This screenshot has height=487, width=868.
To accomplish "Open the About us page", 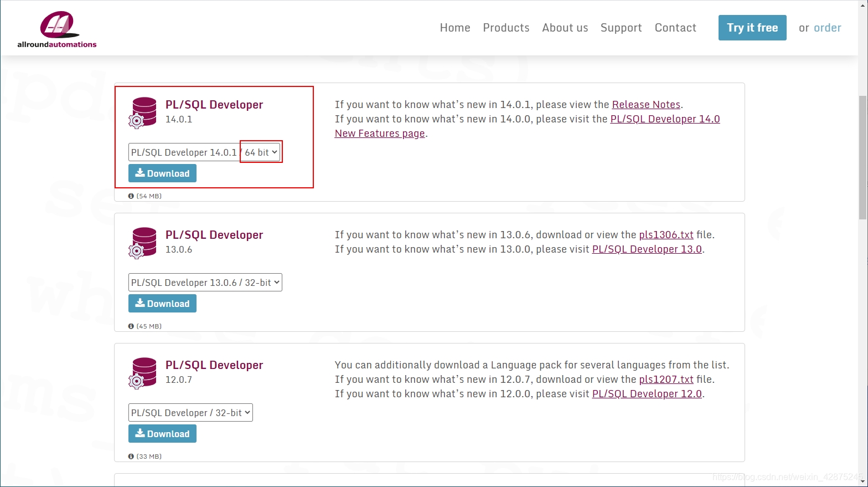I will pos(565,28).
